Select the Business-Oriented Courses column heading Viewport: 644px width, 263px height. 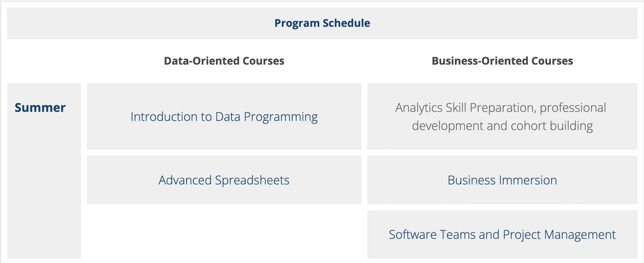coord(502,61)
